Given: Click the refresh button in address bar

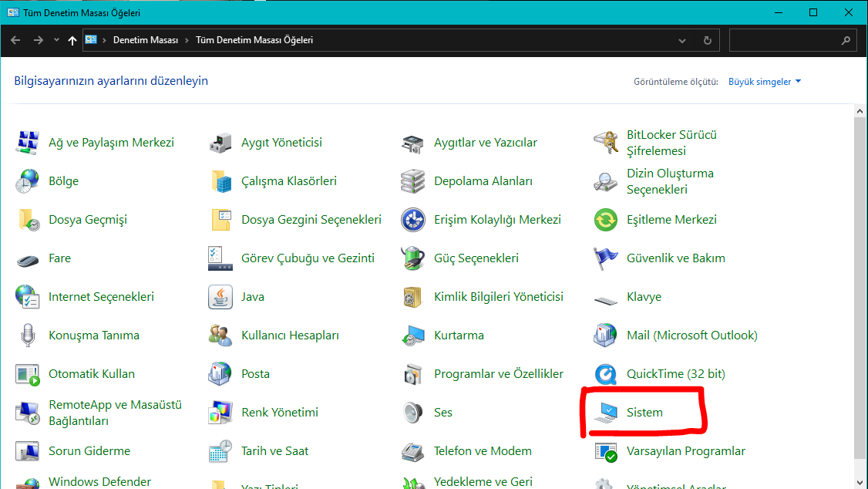Looking at the screenshot, I should 707,40.
